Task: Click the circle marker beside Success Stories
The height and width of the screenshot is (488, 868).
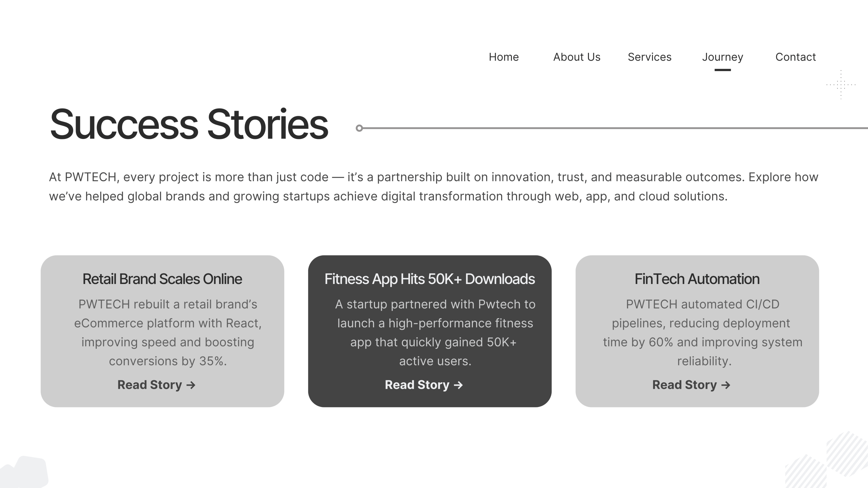Action: (359, 128)
